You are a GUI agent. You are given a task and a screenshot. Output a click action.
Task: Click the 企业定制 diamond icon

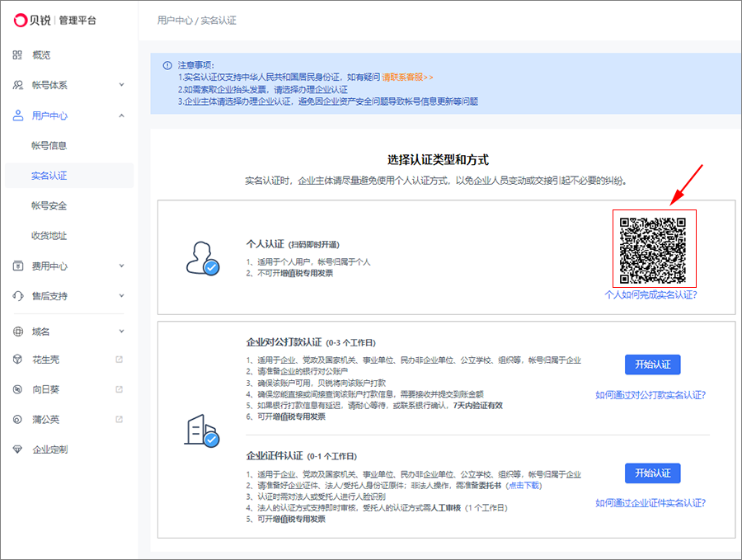coord(17,449)
